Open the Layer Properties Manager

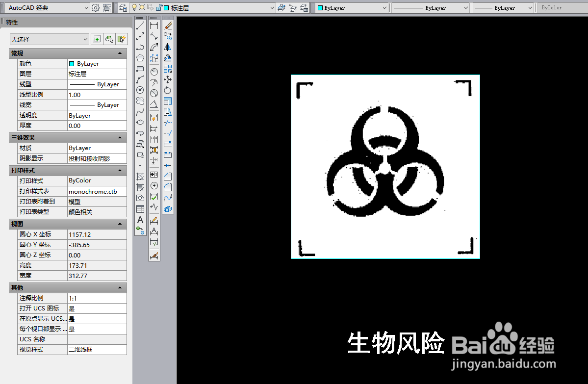click(123, 8)
